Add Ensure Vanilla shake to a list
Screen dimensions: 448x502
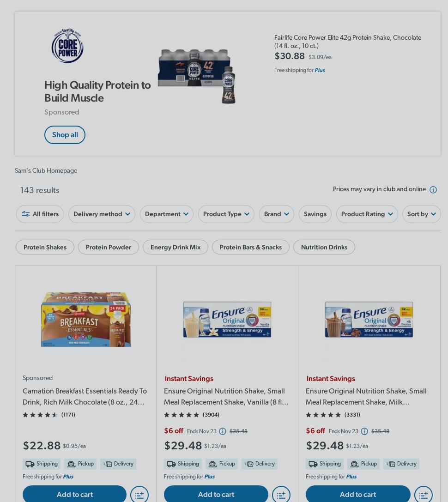[281, 494]
